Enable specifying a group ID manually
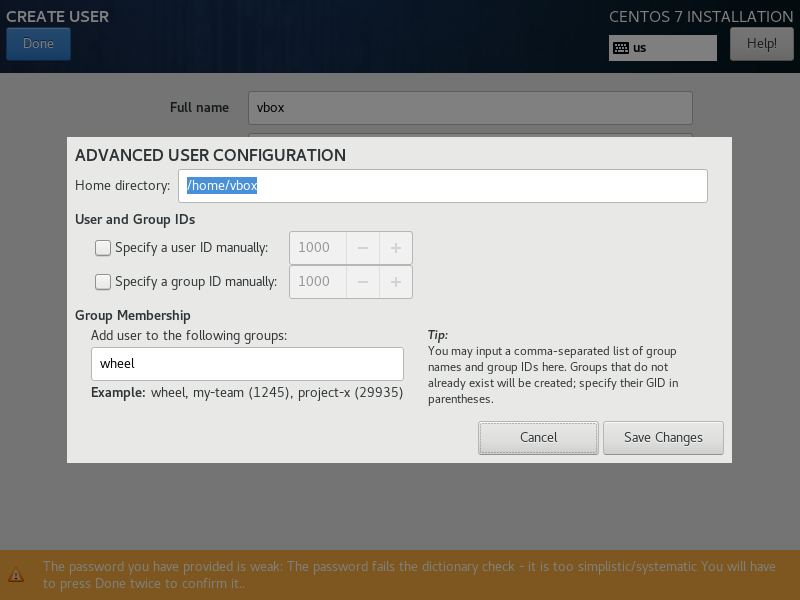 pyautogui.click(x=103, y=282)
